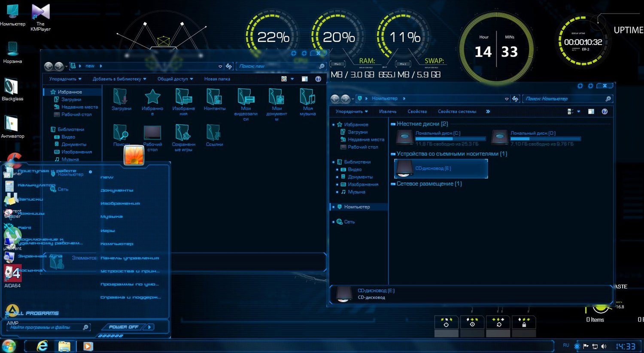This screenshot has height=353, width=644.
Task: Click the lock widget icon on desktop
Action: [x=524, y=323]
